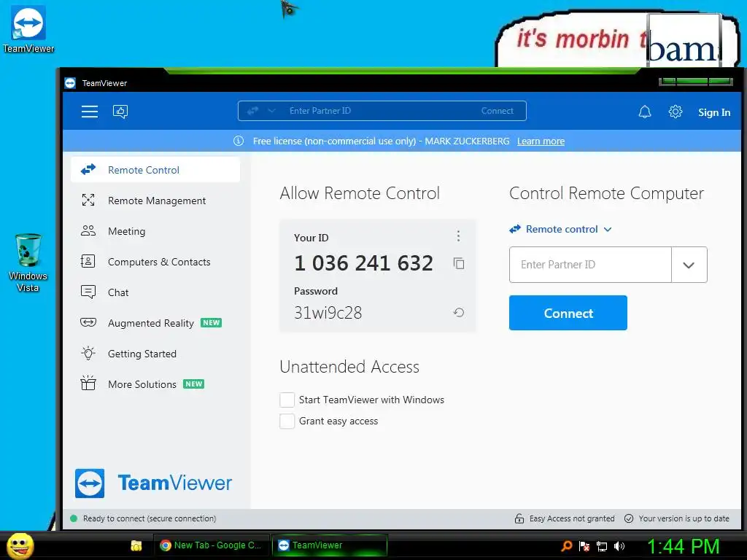Click the TeamViewer title bar icon
The height and width of the screenshot is (560, 747).
coord(70,83)
